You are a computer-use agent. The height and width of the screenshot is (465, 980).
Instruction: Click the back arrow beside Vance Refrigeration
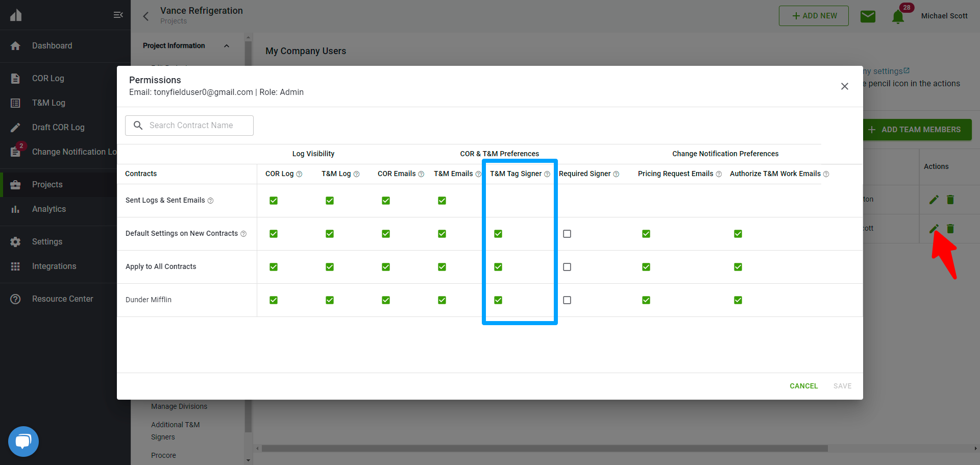146,16
